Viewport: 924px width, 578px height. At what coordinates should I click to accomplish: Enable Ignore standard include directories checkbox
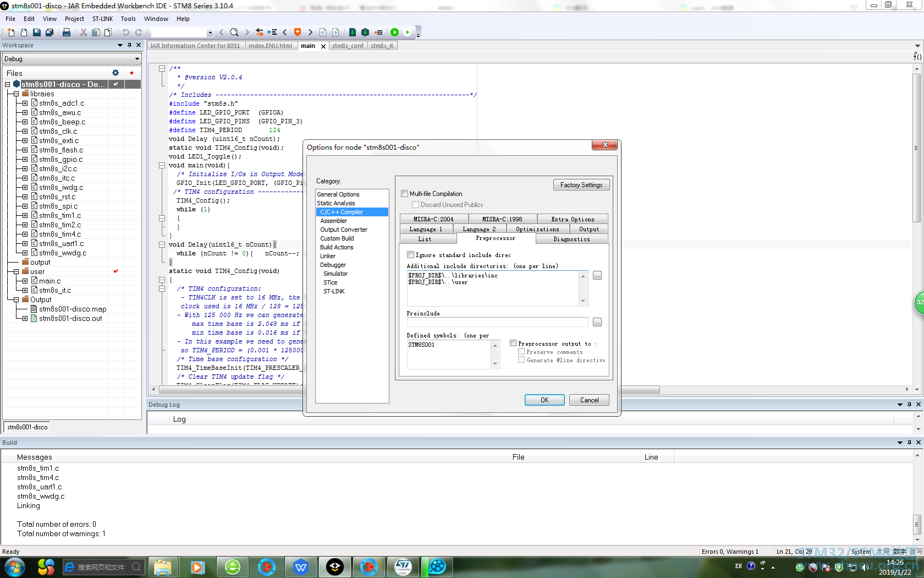point(410,255)
